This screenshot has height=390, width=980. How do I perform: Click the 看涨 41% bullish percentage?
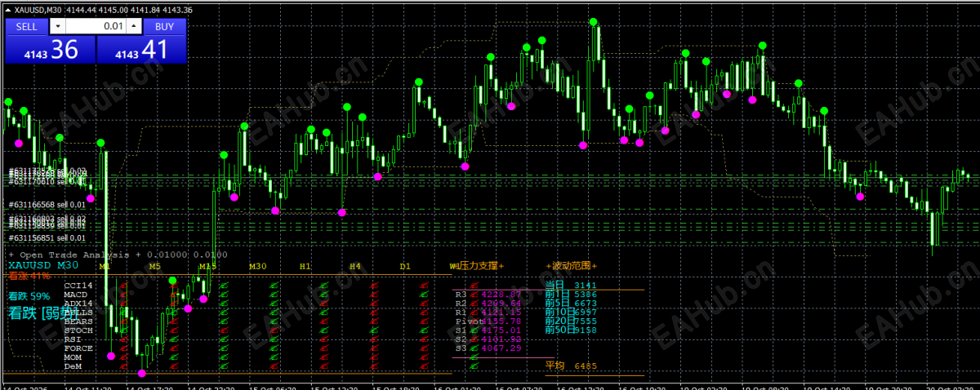[x=29, y=275]
